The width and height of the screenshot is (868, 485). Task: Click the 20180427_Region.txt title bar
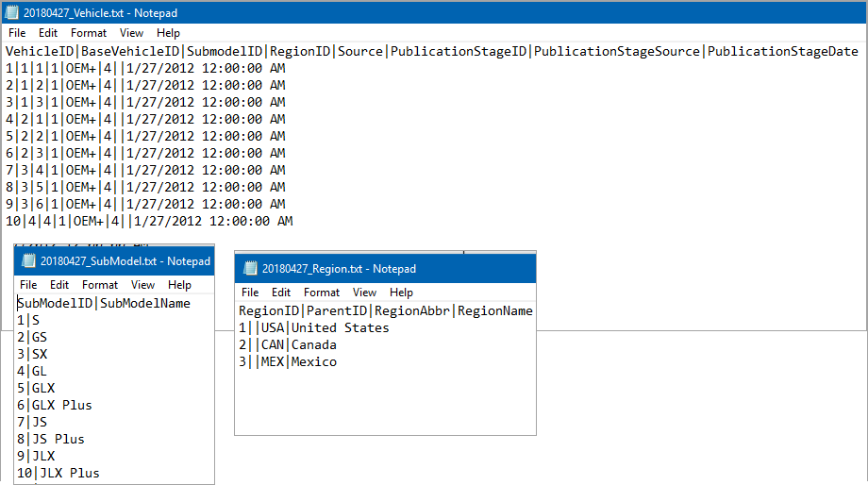pos(385,269)
